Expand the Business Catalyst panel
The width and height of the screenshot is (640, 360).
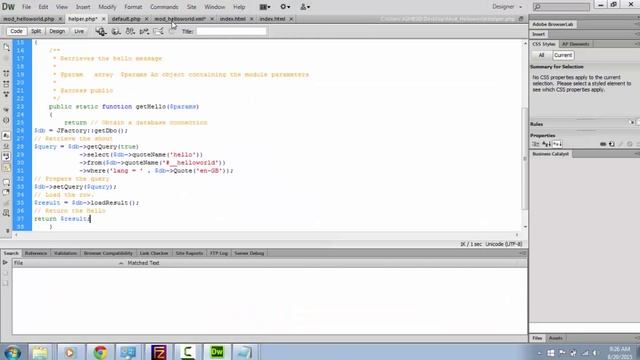coord(551,154)
